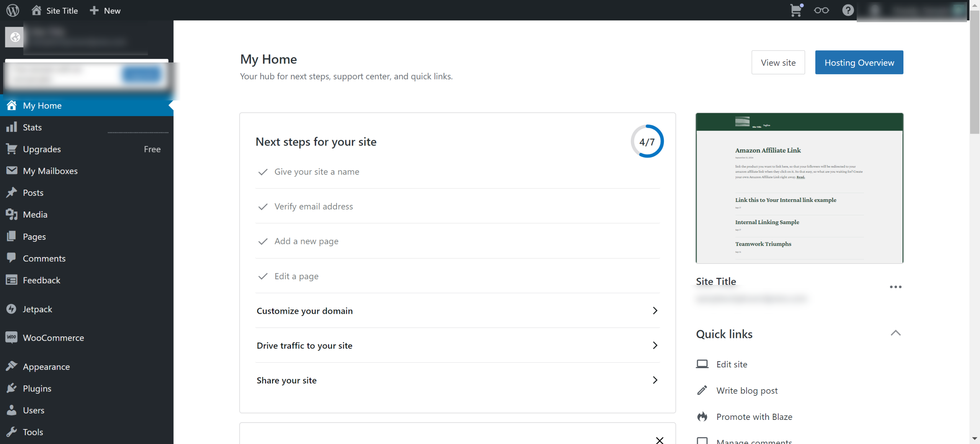The image size is (980, 444).
Task: Collapse the Quick links section
Action: [x=895, y=333]
